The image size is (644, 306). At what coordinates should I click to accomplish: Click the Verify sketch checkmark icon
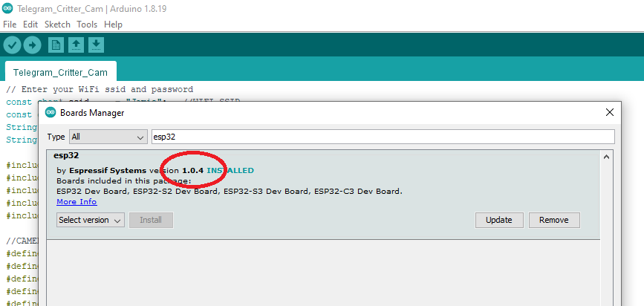(x=12, y=45)
